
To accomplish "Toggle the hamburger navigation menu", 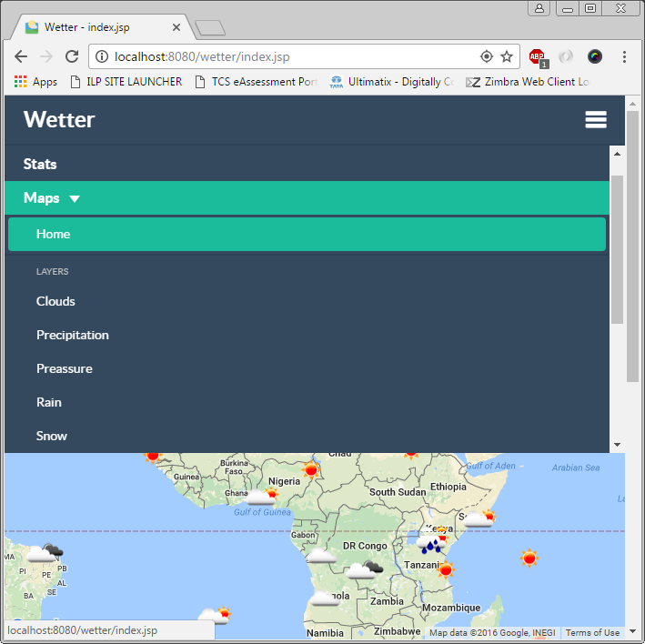I will 595,120.
